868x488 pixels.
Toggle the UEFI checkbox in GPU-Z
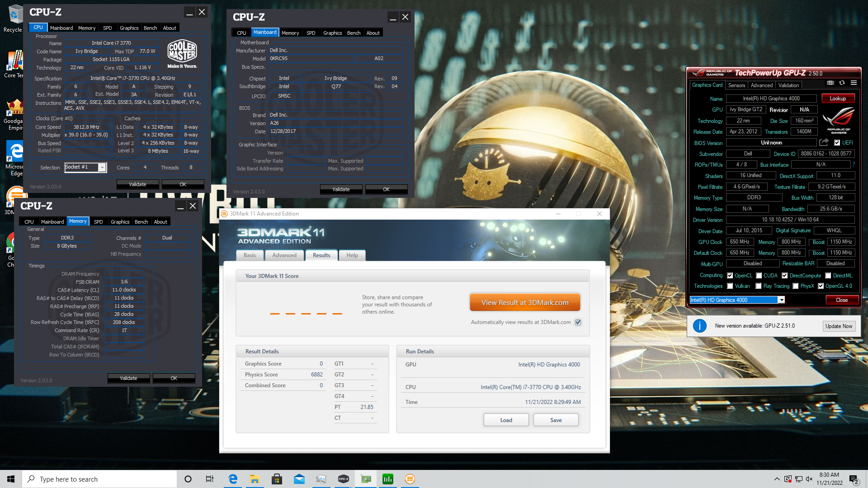click(837, 143)
